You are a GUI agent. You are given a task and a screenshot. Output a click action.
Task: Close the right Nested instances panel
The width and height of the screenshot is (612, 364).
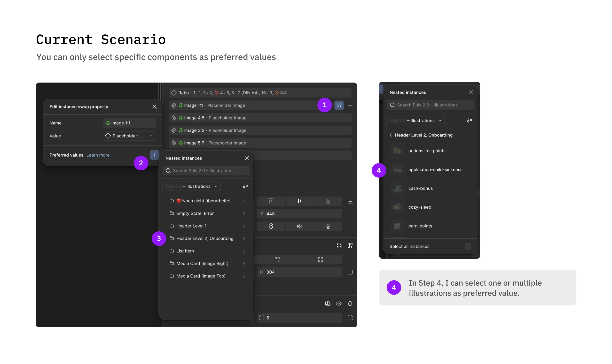(471, 92)
